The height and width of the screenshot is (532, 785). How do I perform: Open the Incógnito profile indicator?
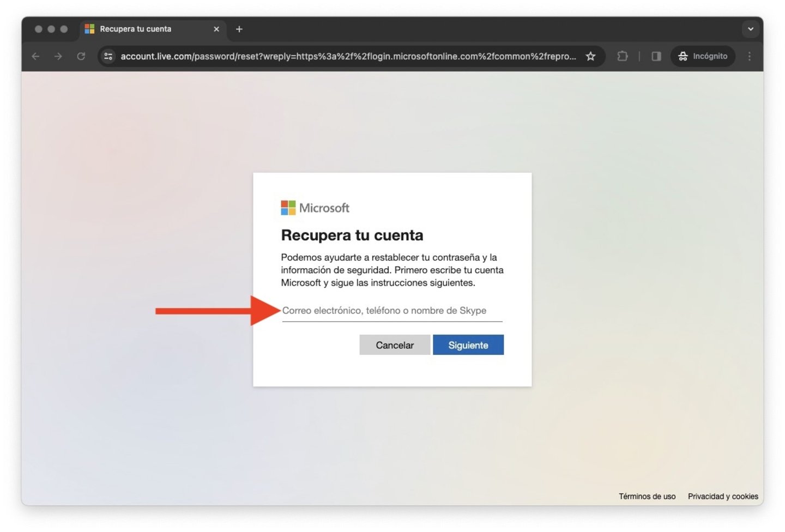point(703,56)
